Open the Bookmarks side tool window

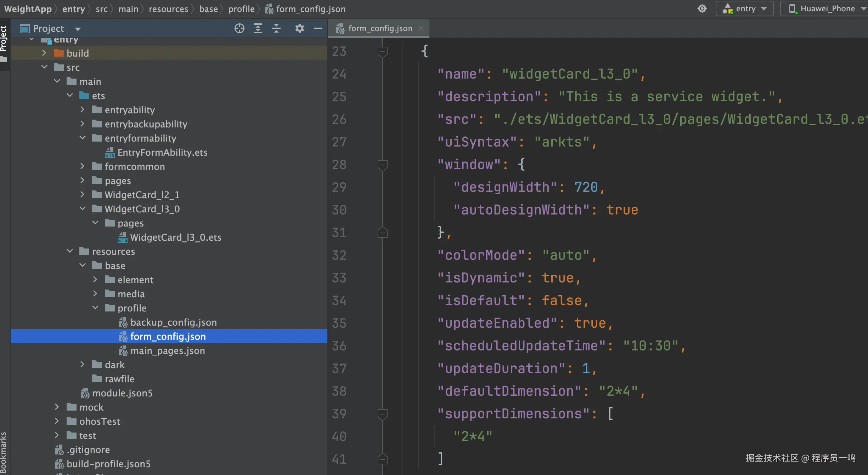point(4,452)
